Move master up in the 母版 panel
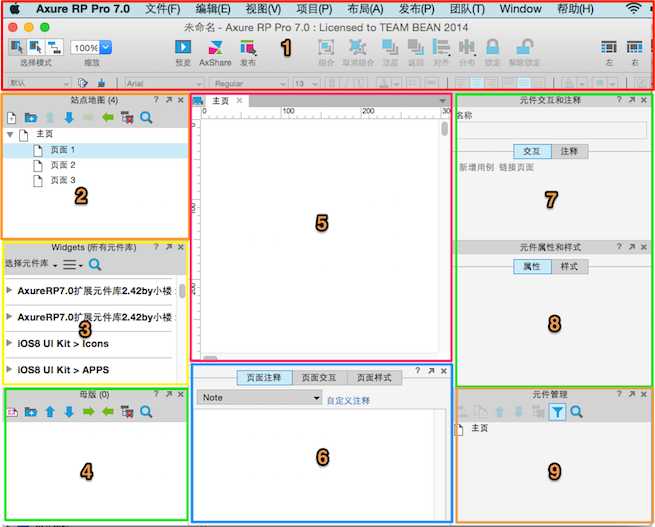 (x=50, y=412)
